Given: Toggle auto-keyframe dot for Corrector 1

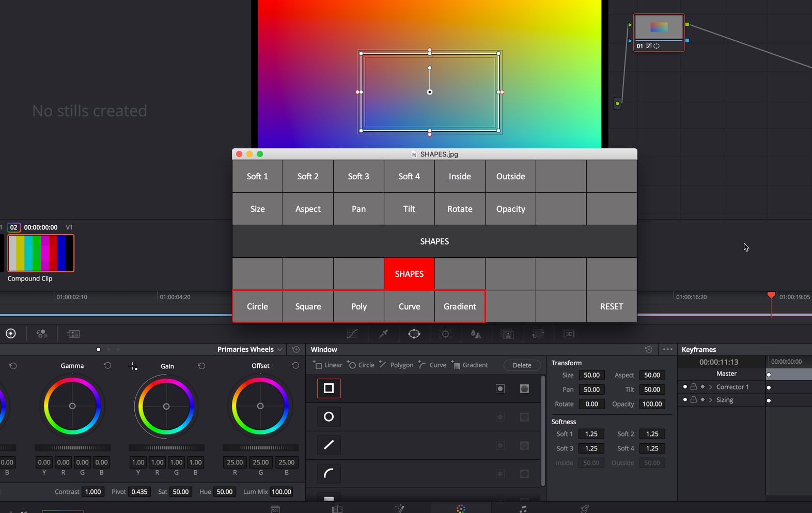Looking at the screenshot, I should pyautogui.click(x=685, y=386).
